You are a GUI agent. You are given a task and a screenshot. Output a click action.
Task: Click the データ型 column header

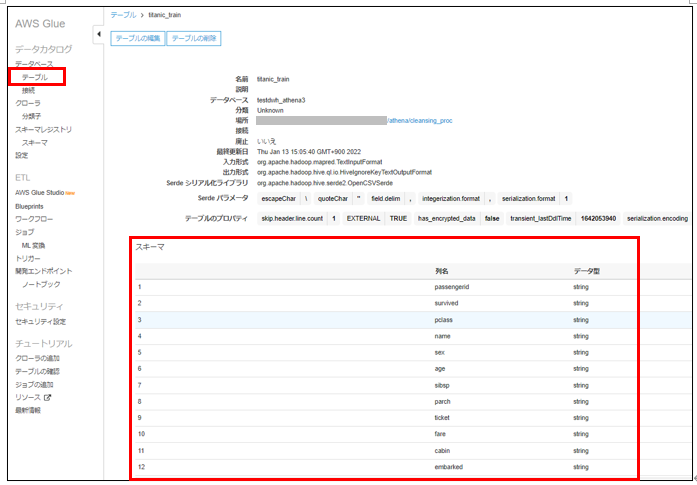[x=587, y=271]
